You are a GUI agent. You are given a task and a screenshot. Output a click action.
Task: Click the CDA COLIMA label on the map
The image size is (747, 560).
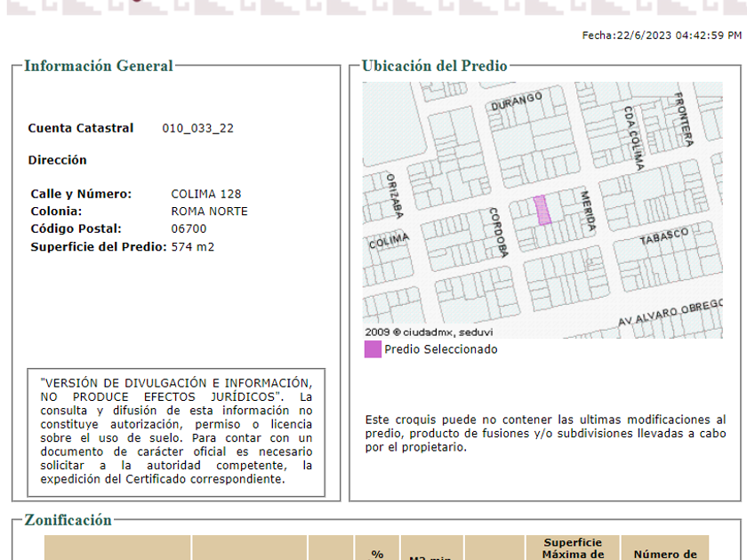[633, 139]
